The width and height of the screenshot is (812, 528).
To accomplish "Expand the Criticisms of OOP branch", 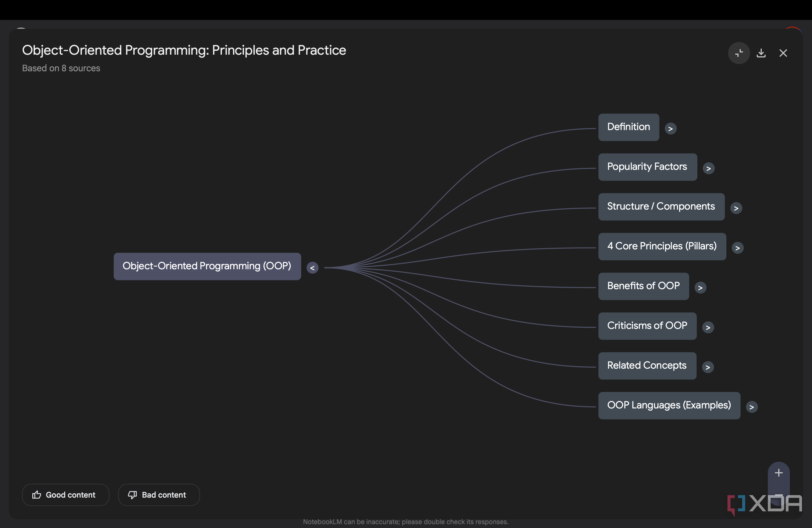I will click(x=708, y=328).
